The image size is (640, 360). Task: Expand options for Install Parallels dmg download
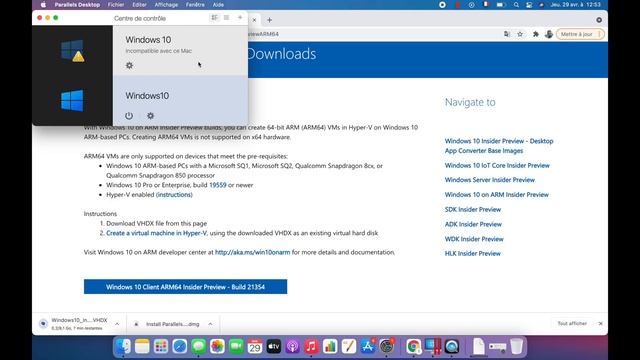210,324
